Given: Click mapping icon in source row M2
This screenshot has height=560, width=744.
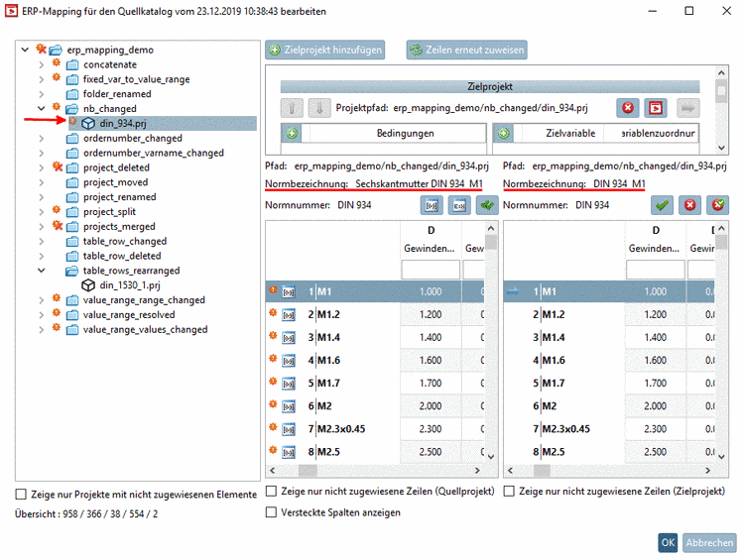Looking at the screenshot, I should coord(289,406).
